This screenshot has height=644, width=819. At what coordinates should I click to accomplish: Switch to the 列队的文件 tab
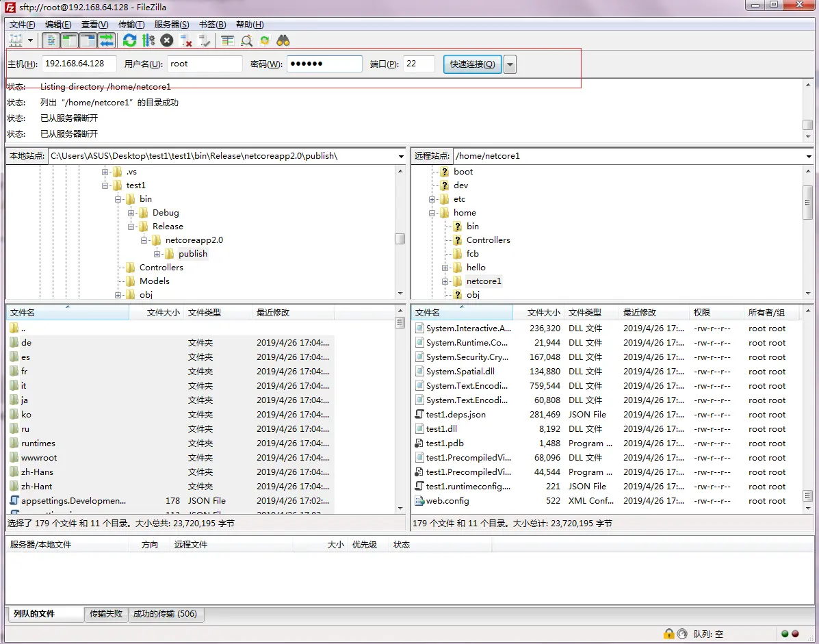45,614
